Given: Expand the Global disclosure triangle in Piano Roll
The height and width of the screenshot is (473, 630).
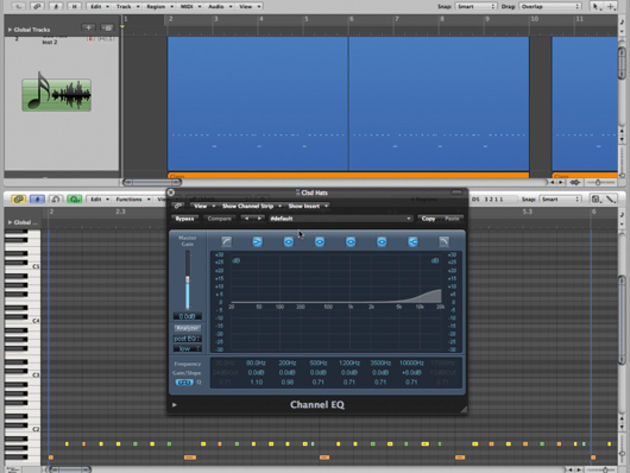Looking at the screenshot, I should click(9, 222).
